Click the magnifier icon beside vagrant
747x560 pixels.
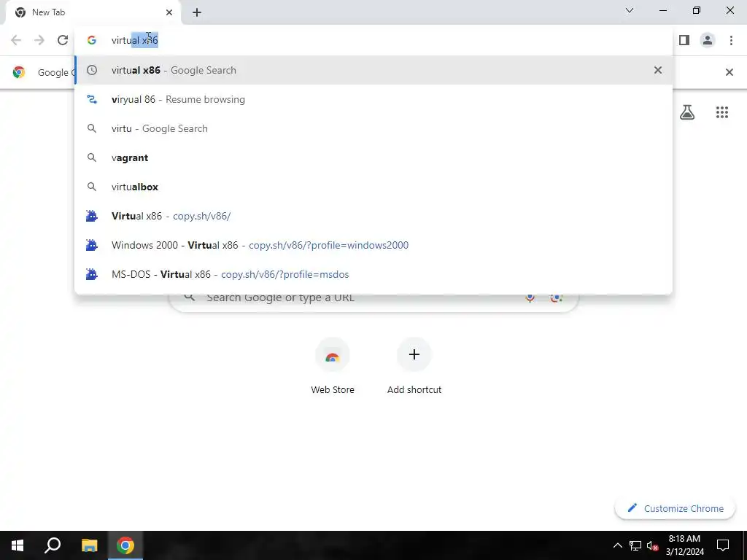(92, 157)
